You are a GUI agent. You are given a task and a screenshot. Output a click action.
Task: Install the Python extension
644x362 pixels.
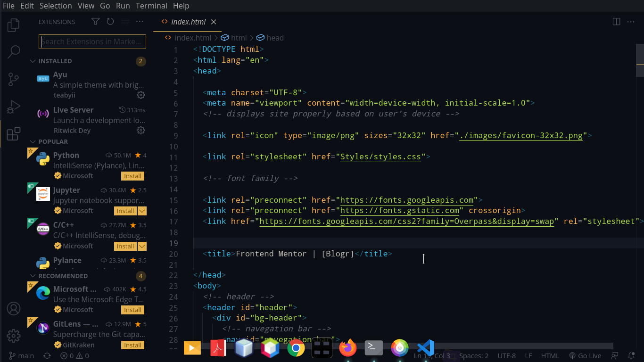pyautogui.click(x=132, y=176)
